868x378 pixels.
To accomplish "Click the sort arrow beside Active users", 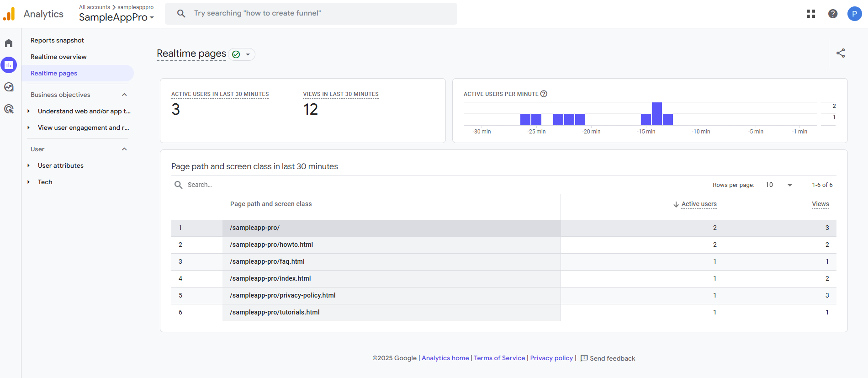I will [x=676, y=204].
